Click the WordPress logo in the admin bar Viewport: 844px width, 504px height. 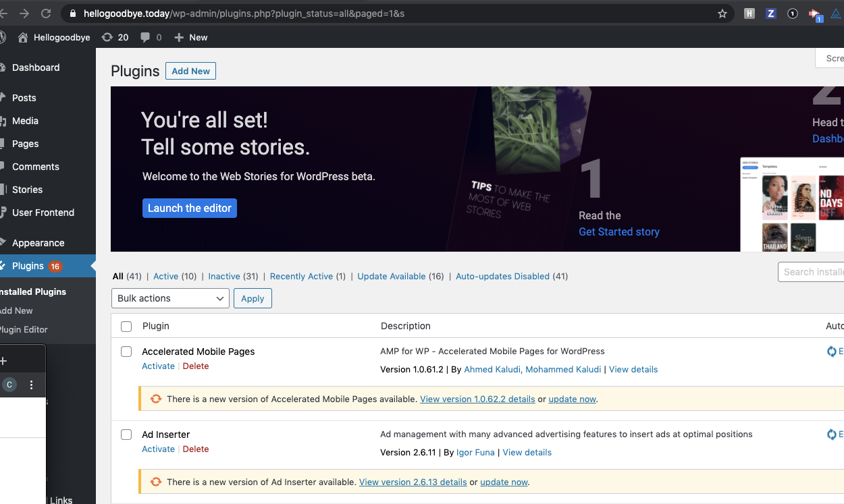(3, 37)
